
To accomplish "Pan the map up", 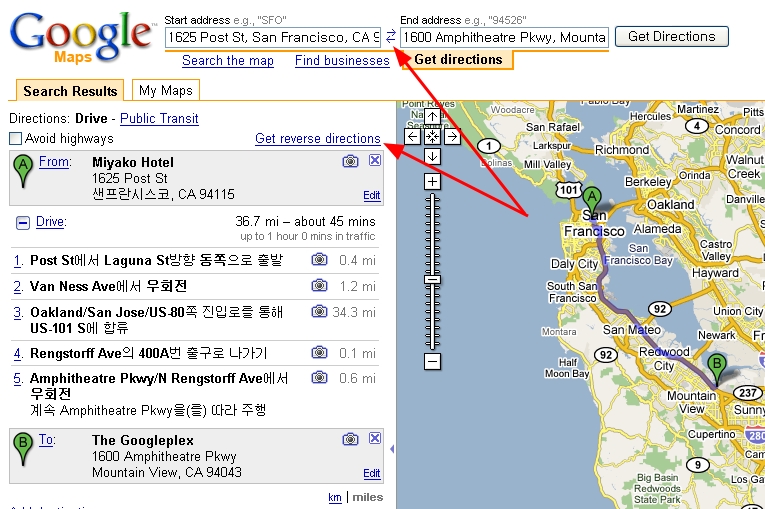I will click(432, 117).
